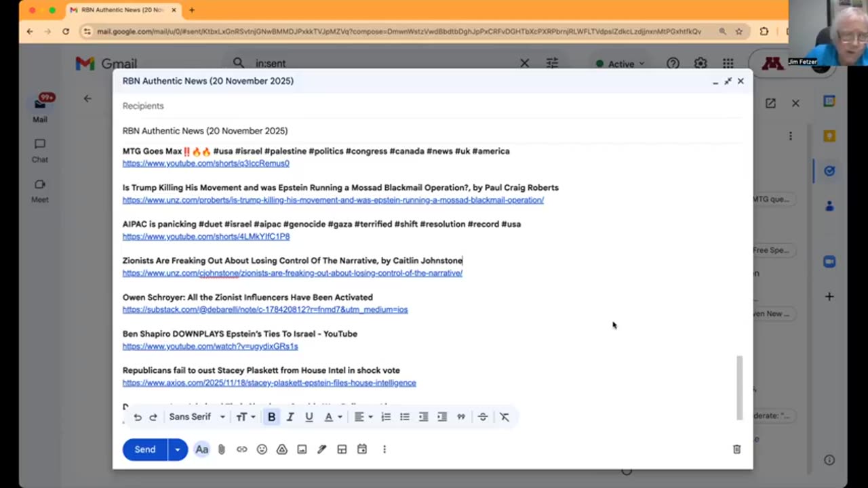The image size is (868, 488).
Task: Clear the Gmail search query
Action: 524,63
